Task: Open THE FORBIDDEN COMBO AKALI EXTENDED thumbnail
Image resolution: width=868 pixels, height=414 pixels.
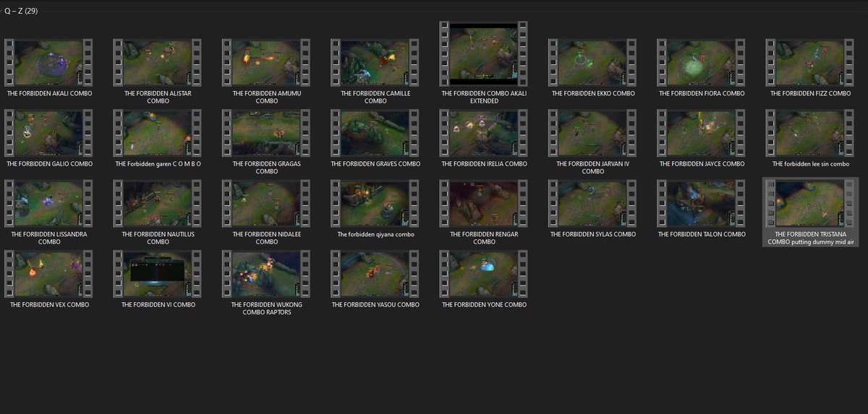Action: 484,54
